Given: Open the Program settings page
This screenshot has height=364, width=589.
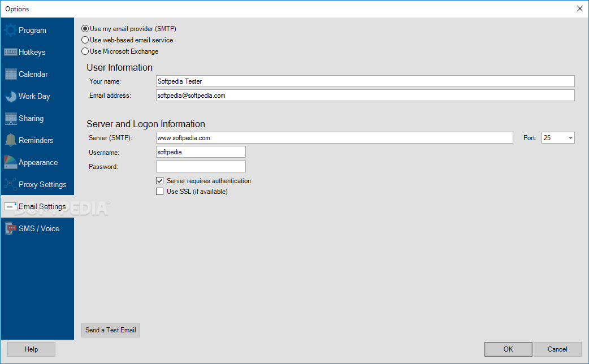Looking at the screenshot, I should tap(32, 30).
